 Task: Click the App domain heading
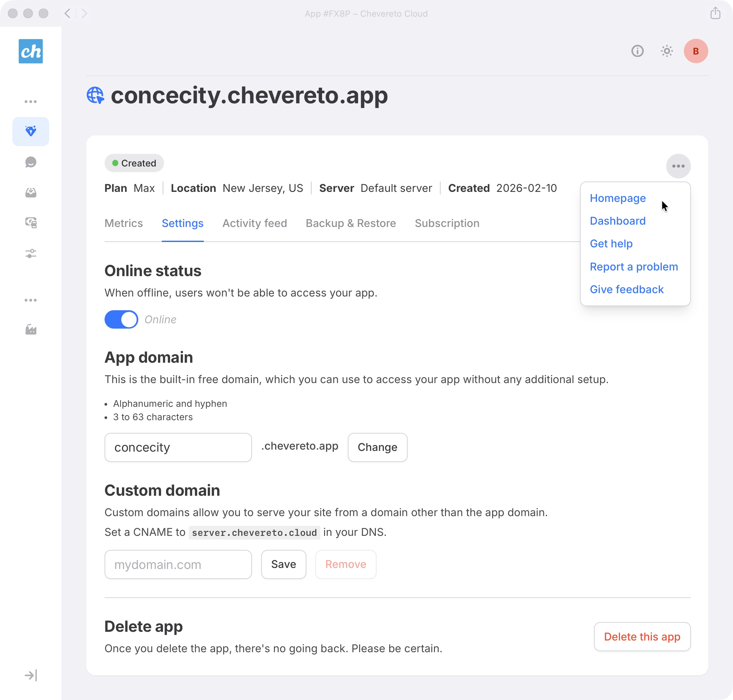[149, 357]
